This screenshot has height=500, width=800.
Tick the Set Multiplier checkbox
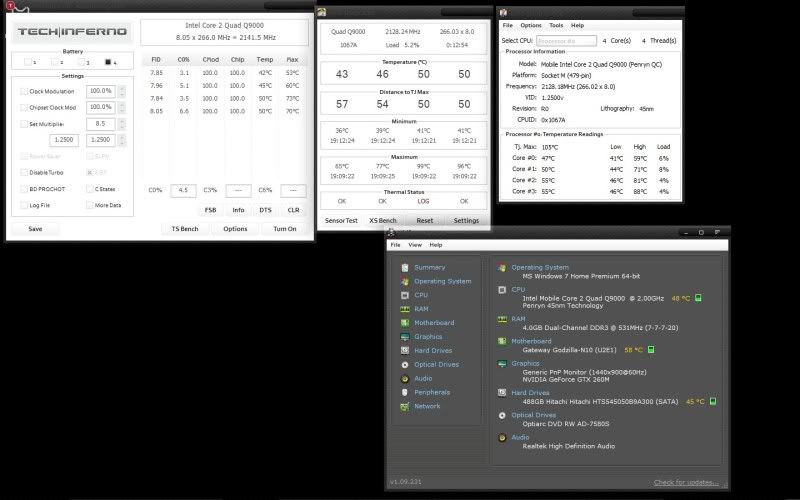tap(24, 124)
